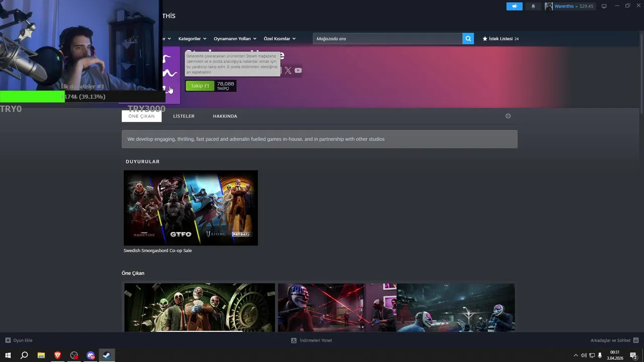Open the Windows Start menu

click(x=8, y=355)
